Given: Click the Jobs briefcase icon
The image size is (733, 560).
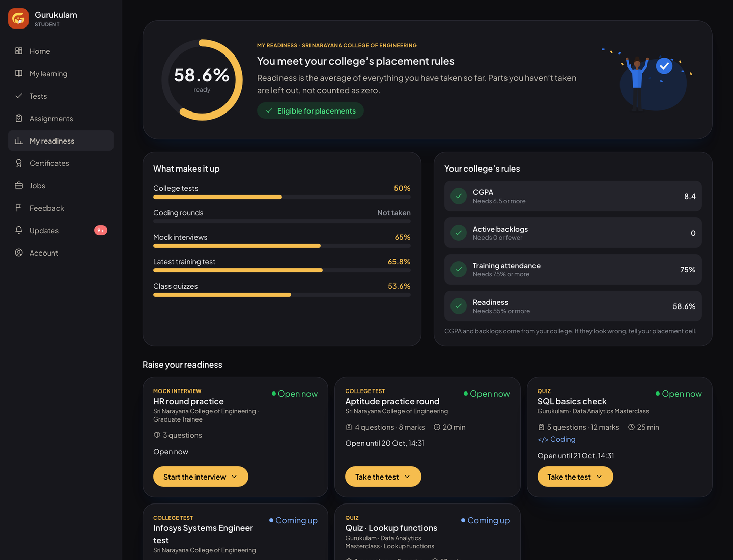Looking at the screenshot, I should point(19,185).
